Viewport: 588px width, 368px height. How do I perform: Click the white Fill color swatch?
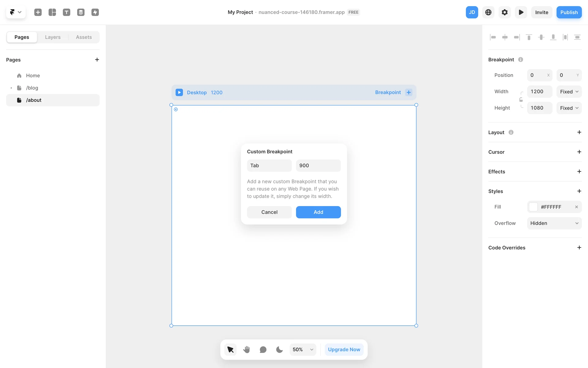533,207
